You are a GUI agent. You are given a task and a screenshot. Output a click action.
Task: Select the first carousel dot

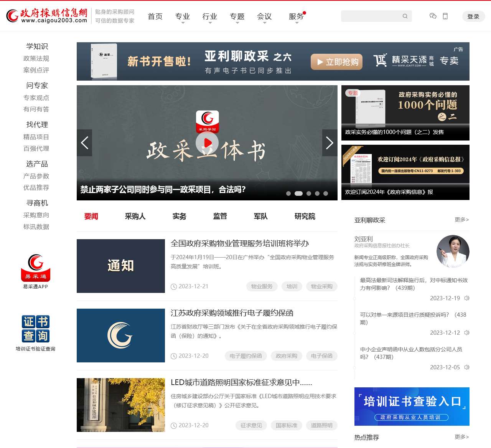point(288,193)
